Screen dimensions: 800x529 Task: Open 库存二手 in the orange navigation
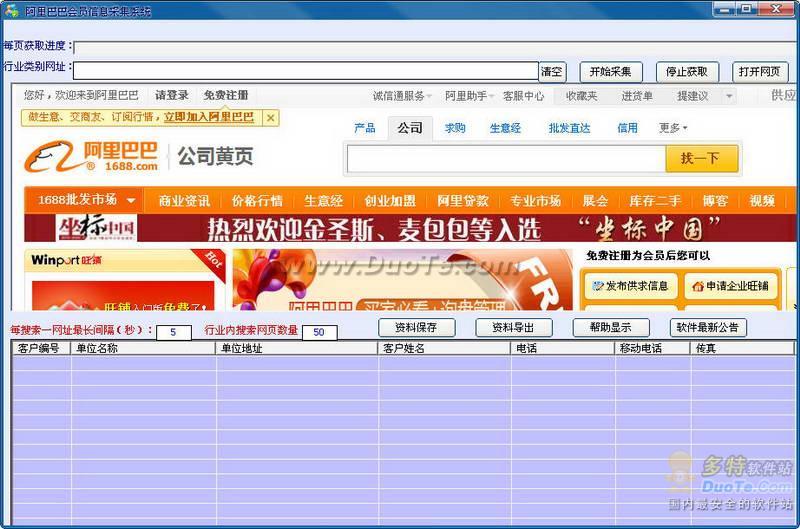(x=655, y=200)
